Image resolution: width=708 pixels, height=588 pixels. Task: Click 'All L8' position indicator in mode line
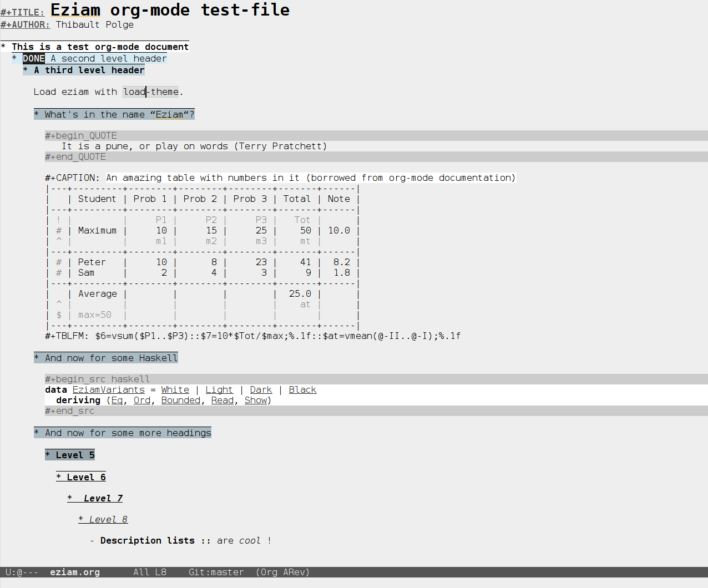coord(150,572)
